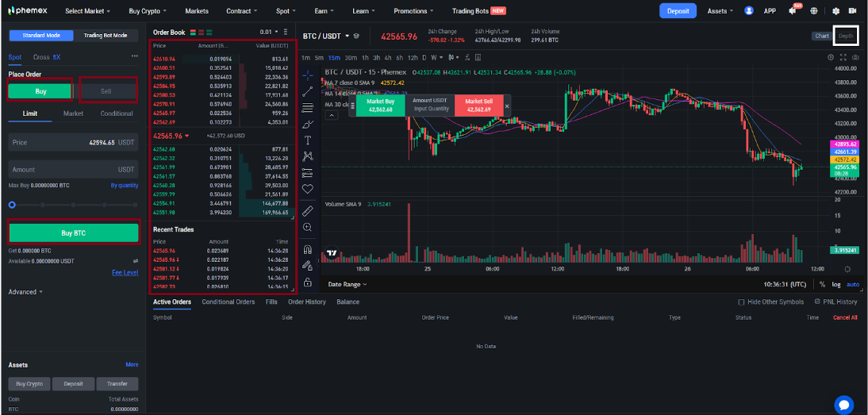Open the blue chat support bubble
This screenshot has width=868, height=415.
pyautogui.click(x=844, y=405)
